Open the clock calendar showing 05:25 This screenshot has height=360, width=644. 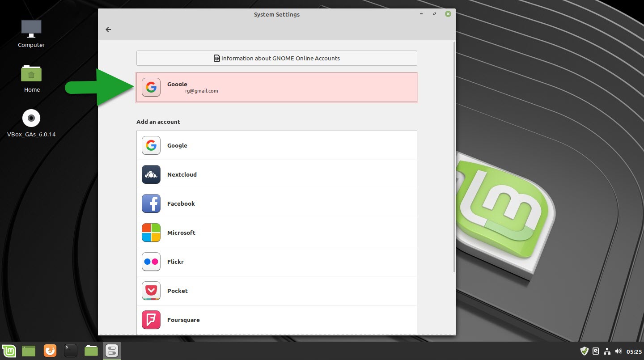pyautogui.click(x=634, y=352)
